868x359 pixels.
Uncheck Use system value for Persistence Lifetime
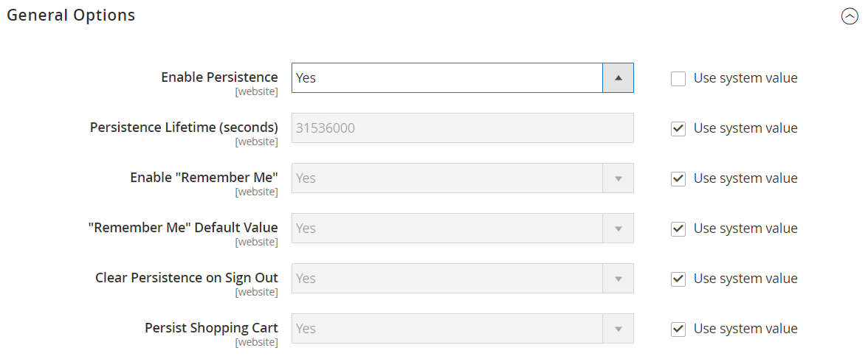(678, 128)
